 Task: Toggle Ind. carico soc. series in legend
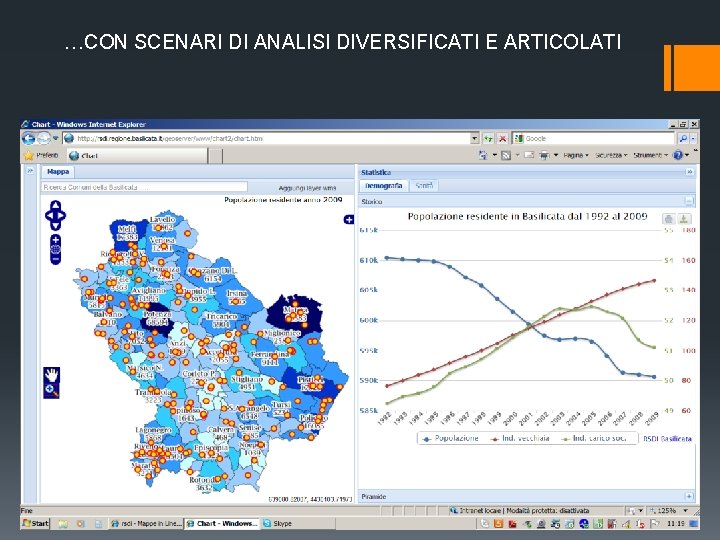594,439
